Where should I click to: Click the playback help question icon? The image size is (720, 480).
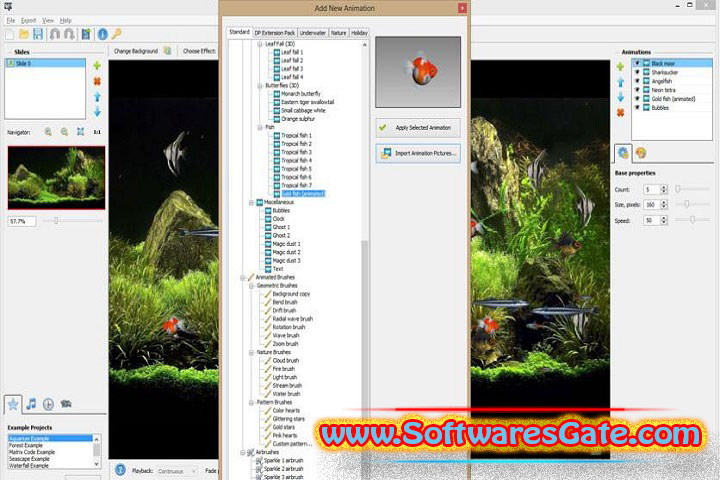(x=120, y=470)
